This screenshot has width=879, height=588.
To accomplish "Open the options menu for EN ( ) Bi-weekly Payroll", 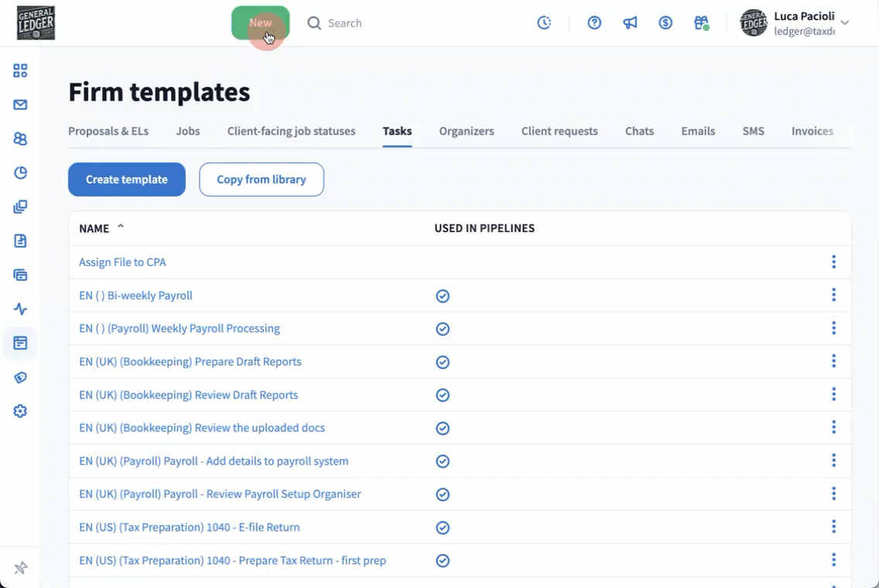I will pyautogui.click(x=833, y=295).
